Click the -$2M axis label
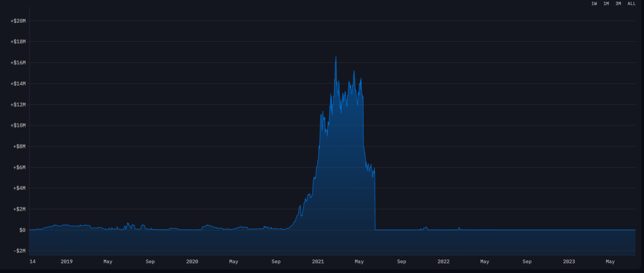 coord(19,251)
